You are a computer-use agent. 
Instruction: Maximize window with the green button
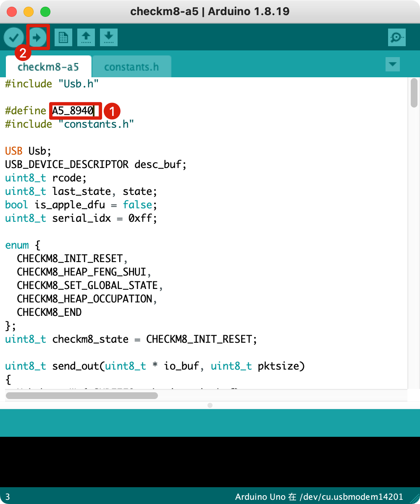pyautogui.click(x=45, y=12)
